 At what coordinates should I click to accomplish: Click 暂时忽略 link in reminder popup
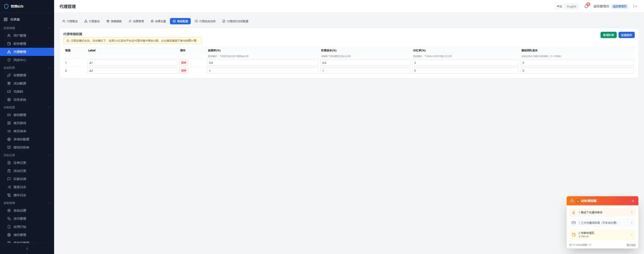pos(631,245)
